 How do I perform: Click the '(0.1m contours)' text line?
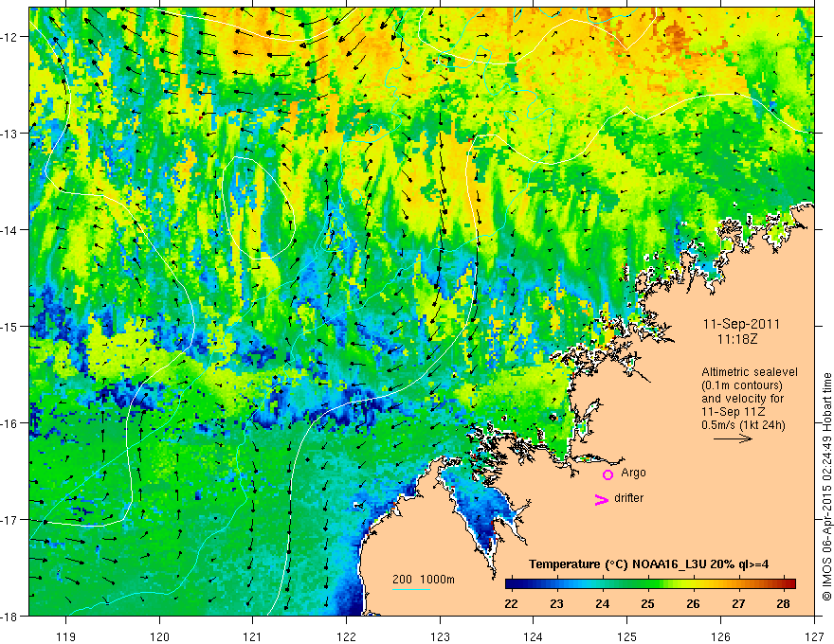pyautogui.click(x=742, y=385)
